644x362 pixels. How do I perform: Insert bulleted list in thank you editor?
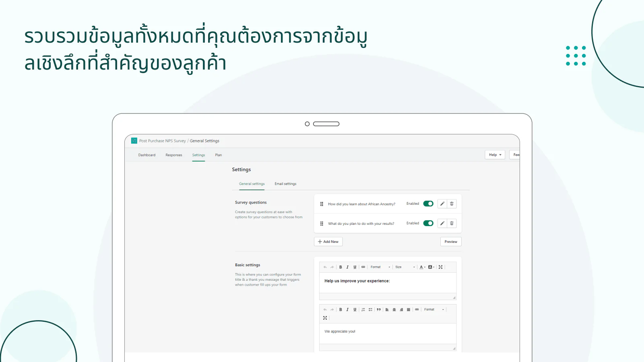(370, 310)
